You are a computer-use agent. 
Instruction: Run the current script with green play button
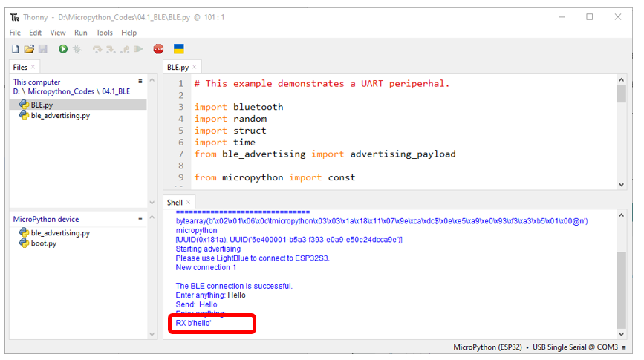pyautogui.click(x=63, y=49)
